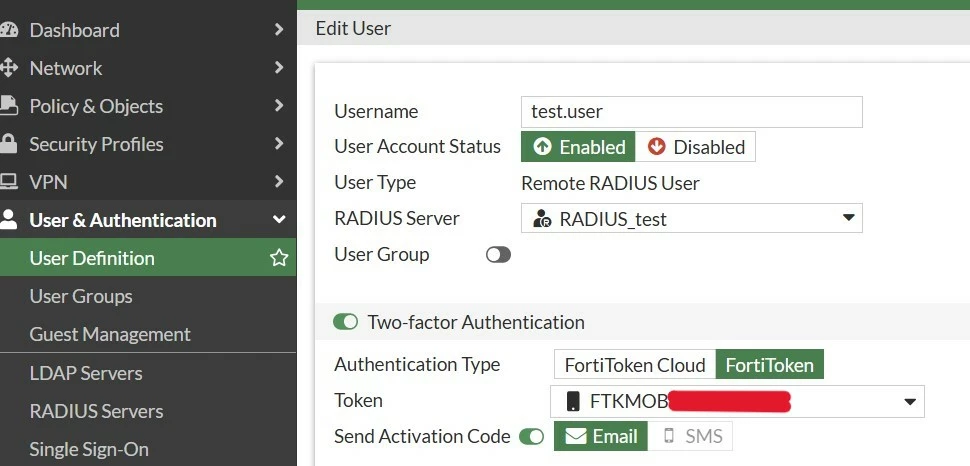The image size is (970, 466).
Task: Click the RADIUS_test server user icon
Action: pos(543,218)
